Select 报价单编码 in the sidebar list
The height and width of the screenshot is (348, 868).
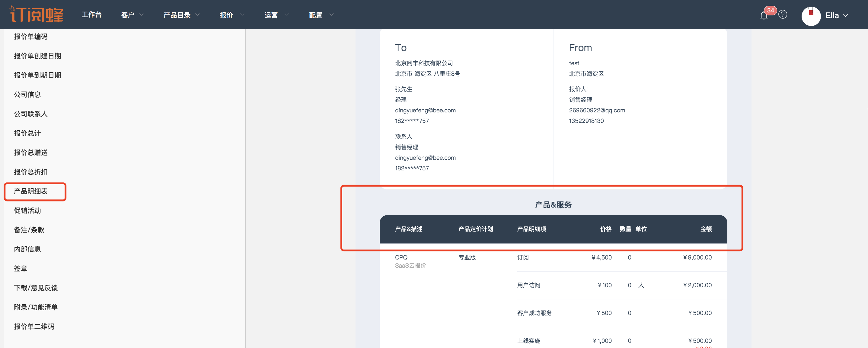click(x=31, y=37)
